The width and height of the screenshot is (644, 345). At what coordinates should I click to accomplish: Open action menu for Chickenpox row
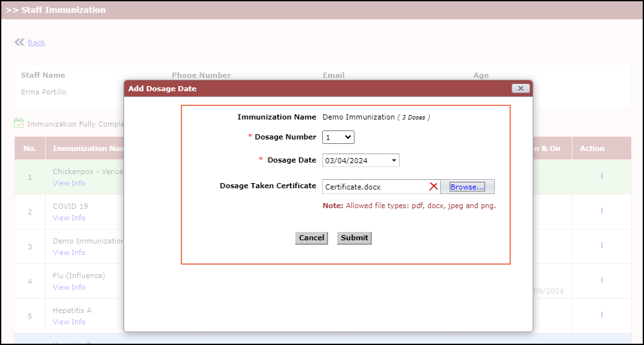pos(602,176)
